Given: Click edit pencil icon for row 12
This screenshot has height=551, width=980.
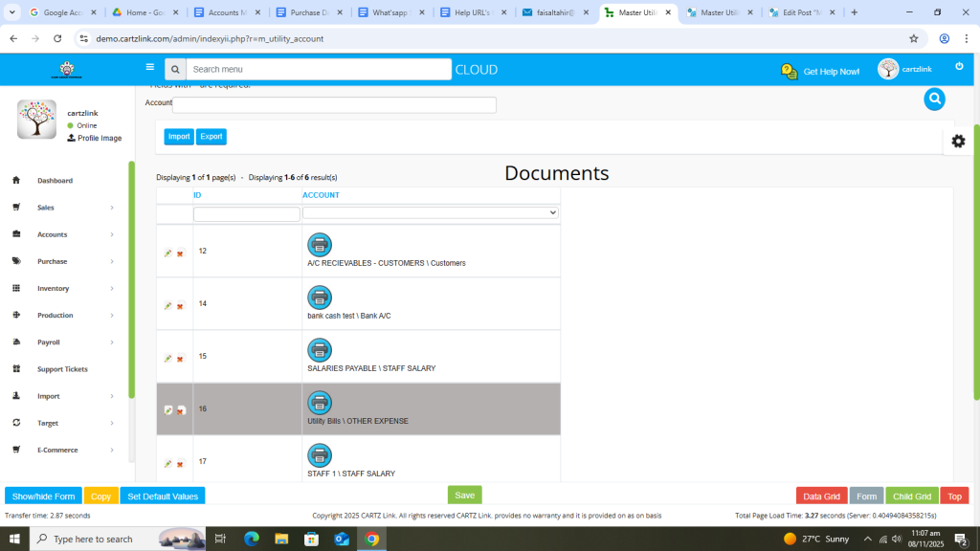Looking at the screenshot, I should coord(168,253).
